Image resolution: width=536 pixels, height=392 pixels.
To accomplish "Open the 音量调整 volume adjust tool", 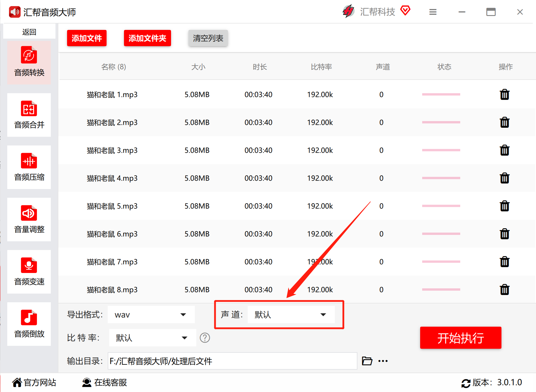I will click(x=29, y=220).
